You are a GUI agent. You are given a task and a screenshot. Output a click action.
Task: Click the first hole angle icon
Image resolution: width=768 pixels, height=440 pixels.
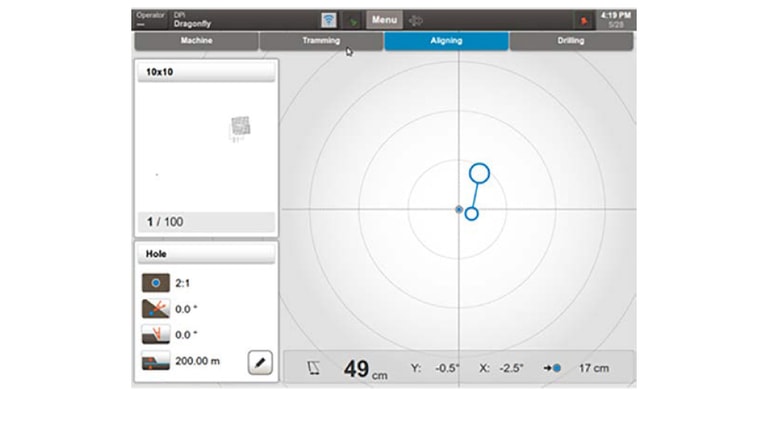(155, 309)
